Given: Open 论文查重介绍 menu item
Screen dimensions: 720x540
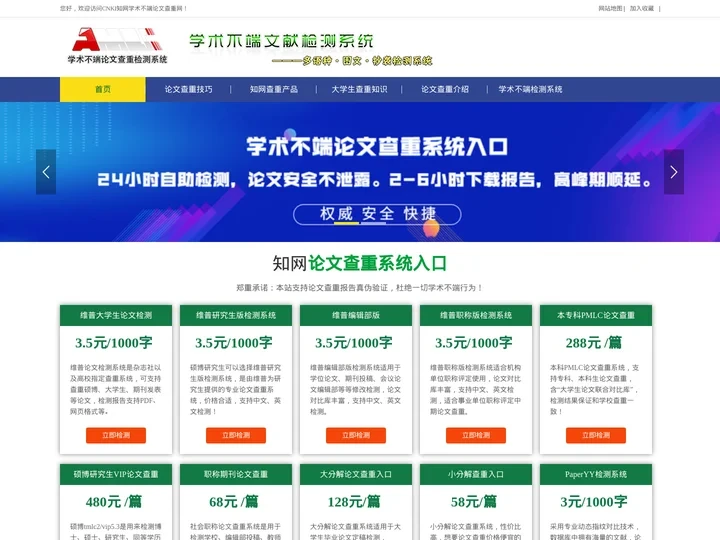Looking at the screenshot, I should 444,89.
